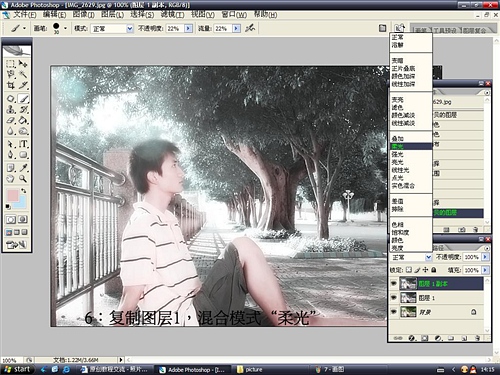
Task: Toggle visibility of the 背景 layer
Action: click(394, 312)
